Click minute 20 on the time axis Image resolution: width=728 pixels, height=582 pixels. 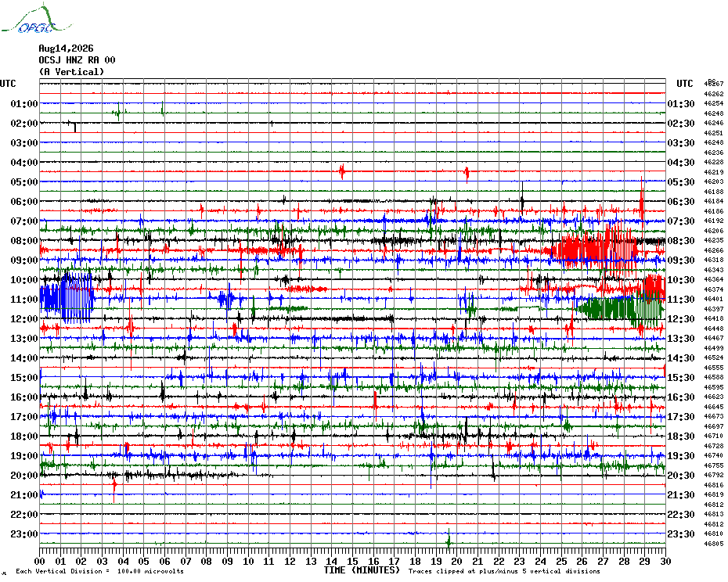pyautogui.click(x=457, y=562)
